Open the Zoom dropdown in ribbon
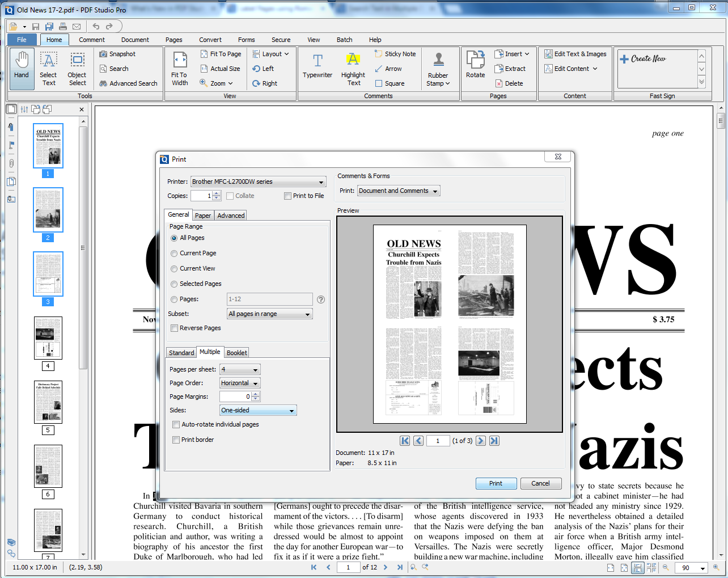 (x=216, y=83)
